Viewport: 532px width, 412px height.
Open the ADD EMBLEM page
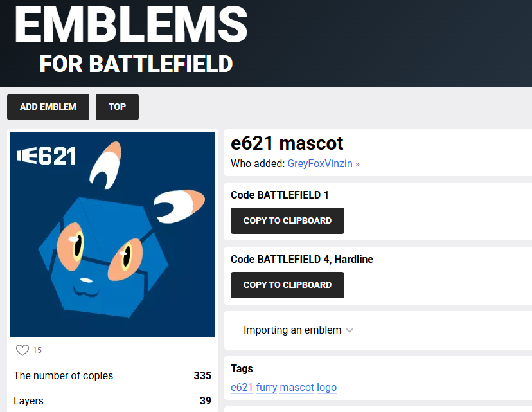click(48, 107)
